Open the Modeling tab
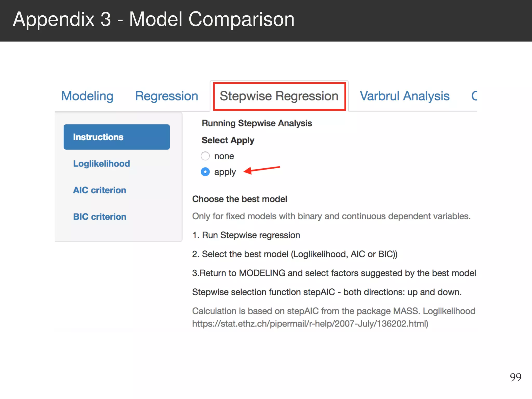Screen dimensions: 532x399 87,96
